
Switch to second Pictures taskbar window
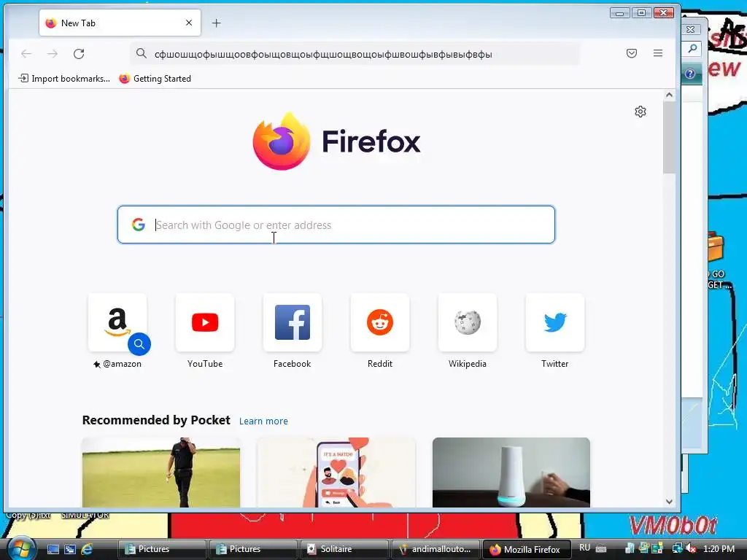point(253,549)
